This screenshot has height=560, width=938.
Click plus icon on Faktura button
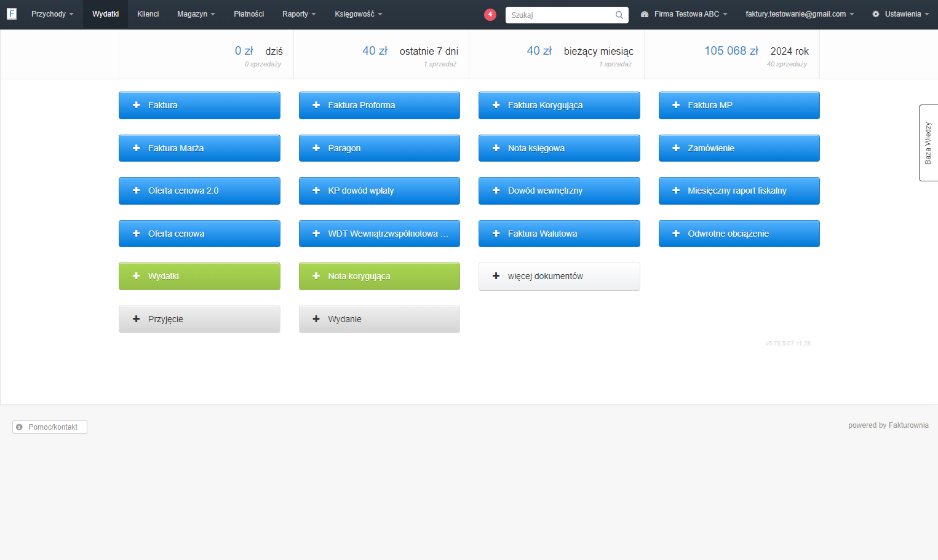pos(137,105)
